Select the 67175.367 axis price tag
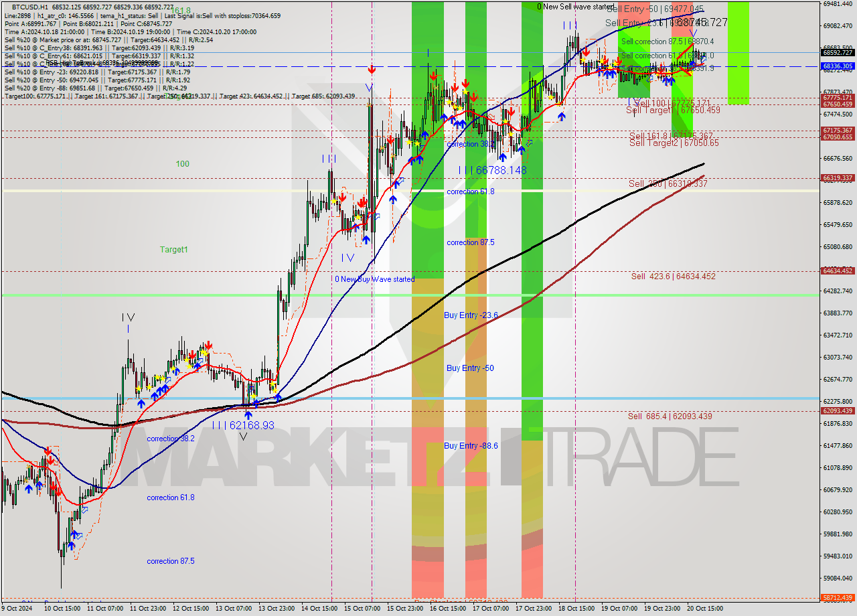The image size is (857, 616). 838,131
